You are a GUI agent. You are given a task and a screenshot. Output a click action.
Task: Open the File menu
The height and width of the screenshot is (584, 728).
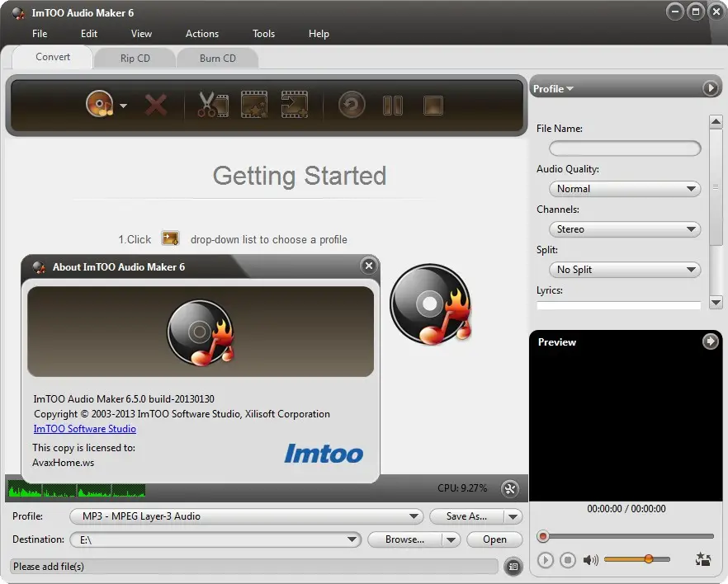click(40, 33)
